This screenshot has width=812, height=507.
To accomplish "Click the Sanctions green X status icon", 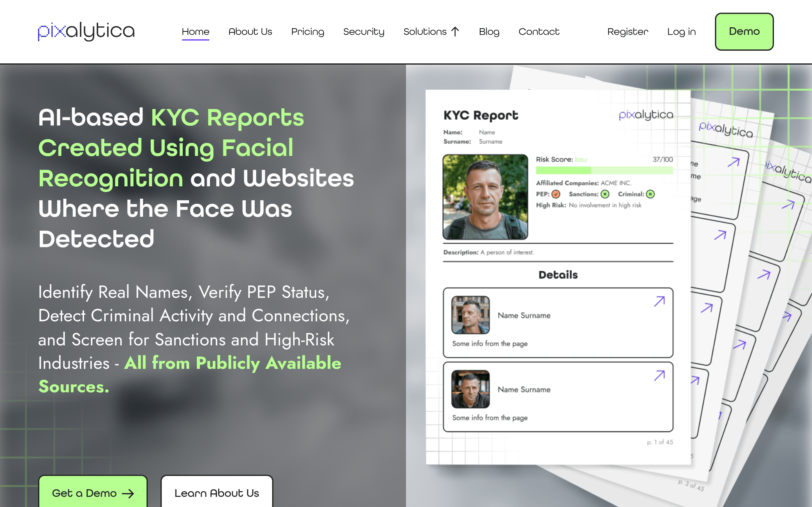I will tap(605, 194).
